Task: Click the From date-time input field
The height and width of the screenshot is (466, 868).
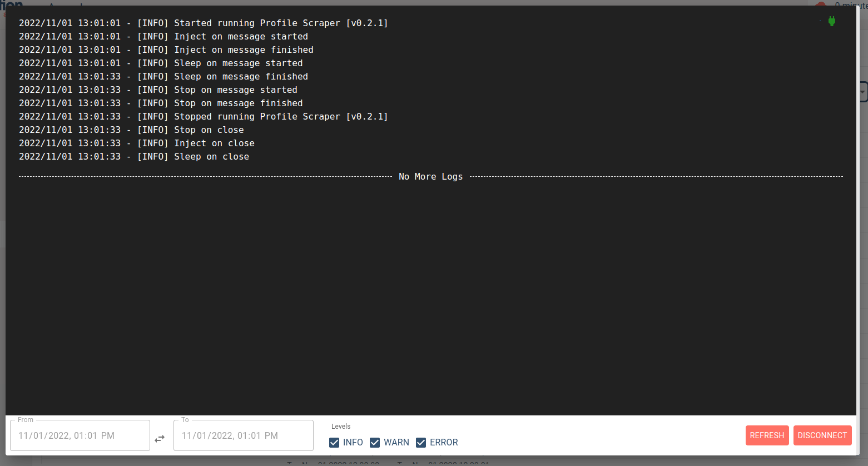Action: [80, 435]
